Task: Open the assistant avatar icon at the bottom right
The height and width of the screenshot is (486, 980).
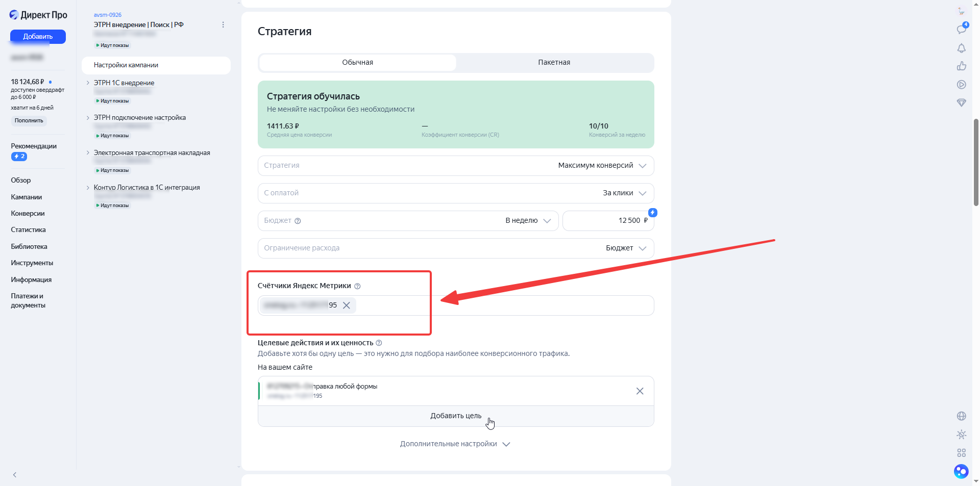Action: (961, 472)
